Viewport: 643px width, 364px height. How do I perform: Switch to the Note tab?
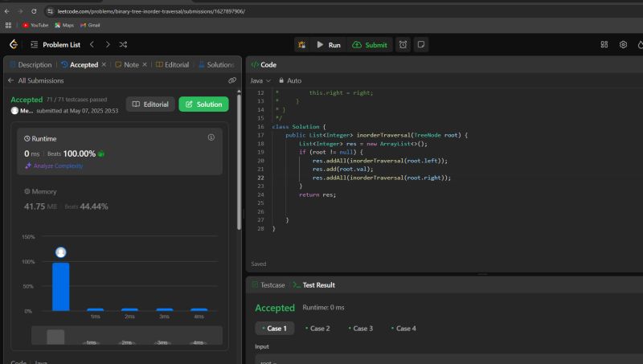click(x=127, y=65)
